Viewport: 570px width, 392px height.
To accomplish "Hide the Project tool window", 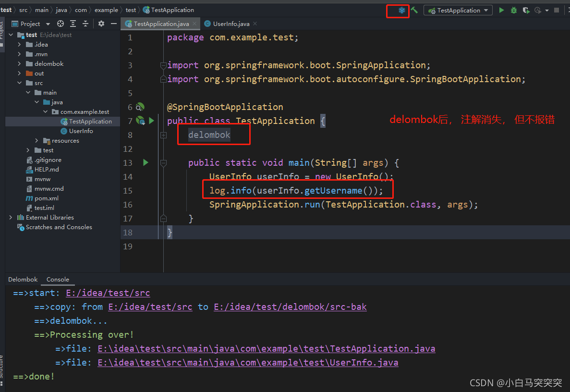I will pos(114,24).
